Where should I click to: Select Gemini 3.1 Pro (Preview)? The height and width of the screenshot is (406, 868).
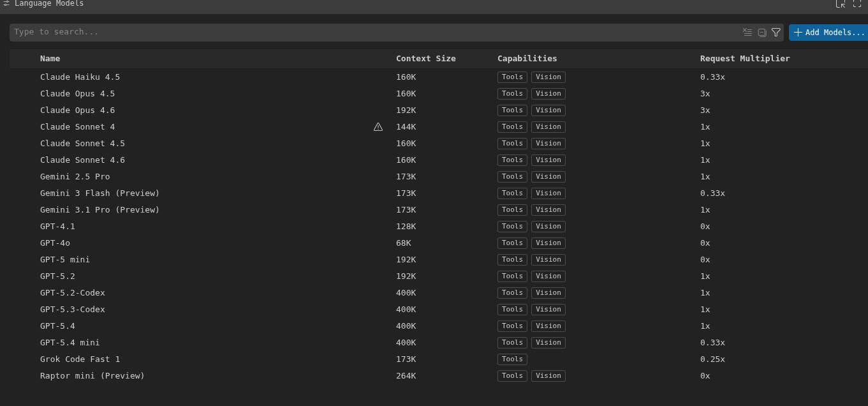coord(100,210)
